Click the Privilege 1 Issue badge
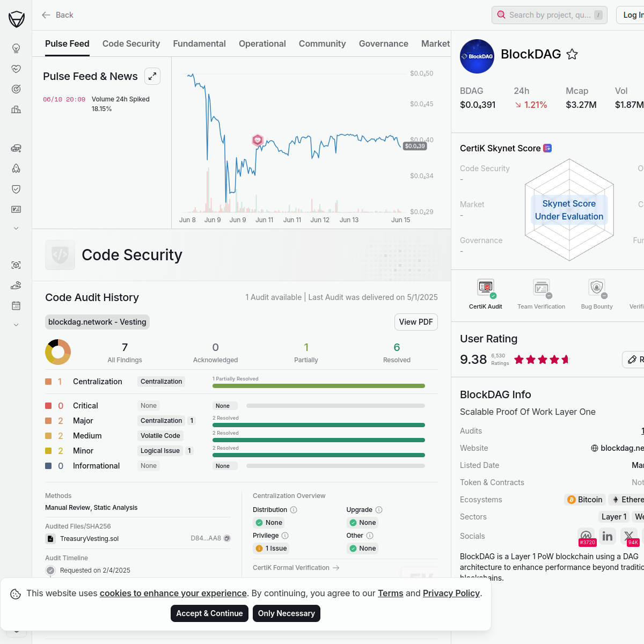Viewport: 644px width, 644px height. pyautogui.click(x=272, y=548)
